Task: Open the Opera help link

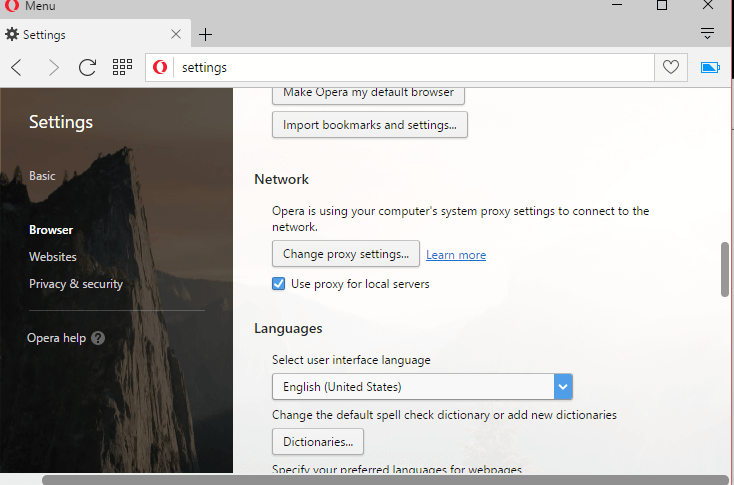Action: pos(57,338)
